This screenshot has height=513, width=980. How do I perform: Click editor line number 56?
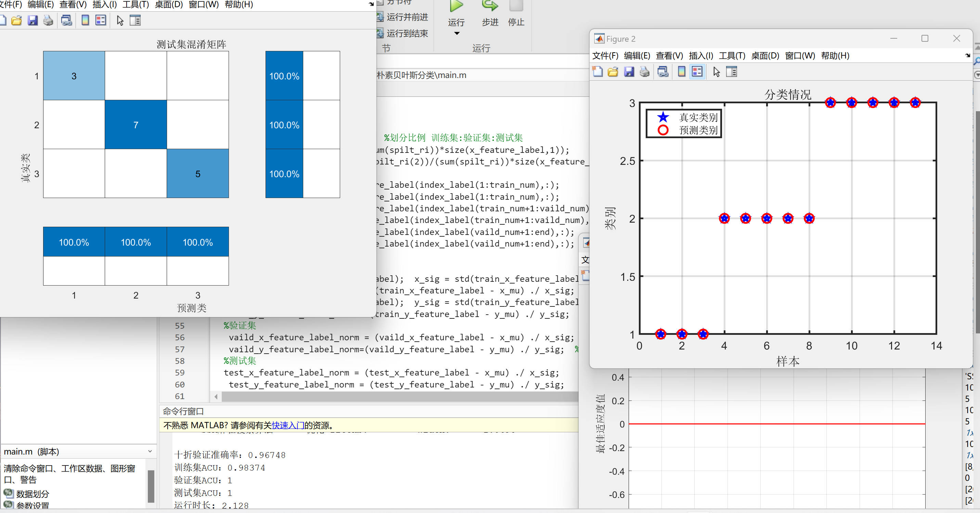pos(180,337)
